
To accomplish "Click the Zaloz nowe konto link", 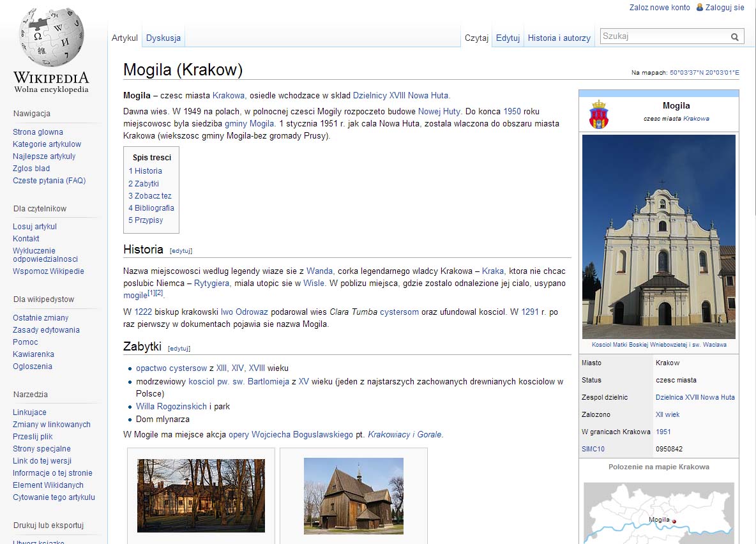I will click(x=660, y=7).
